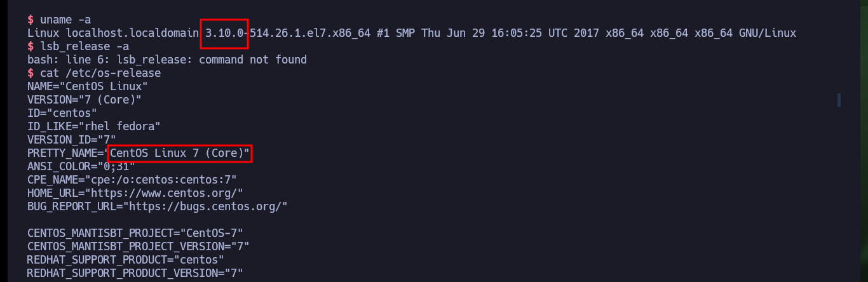868x282 pixels.
Task: Select the red-boxed kernel version 3.10.0
Action: pos(224,33)
